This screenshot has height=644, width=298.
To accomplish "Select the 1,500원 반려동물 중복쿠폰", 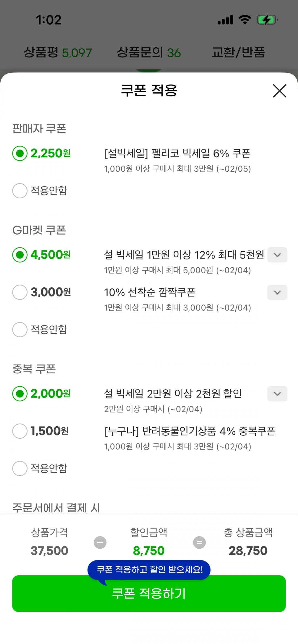I will (20, 431).
